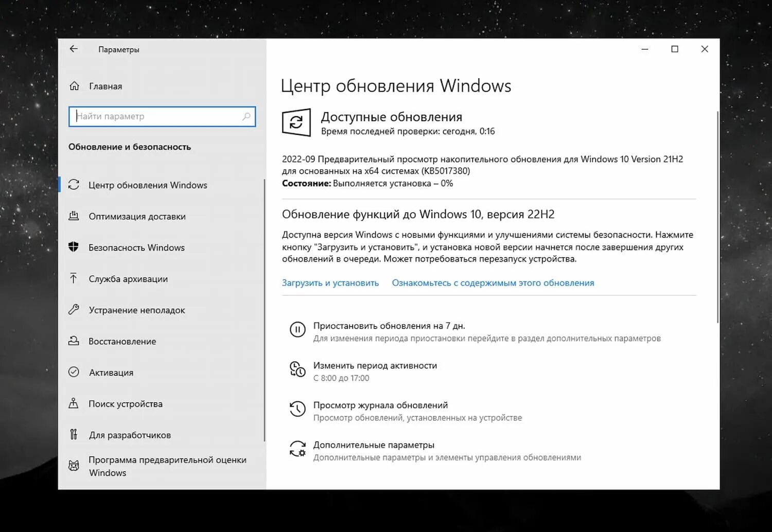Focus the Найти параметр search field

click(162, 117)
